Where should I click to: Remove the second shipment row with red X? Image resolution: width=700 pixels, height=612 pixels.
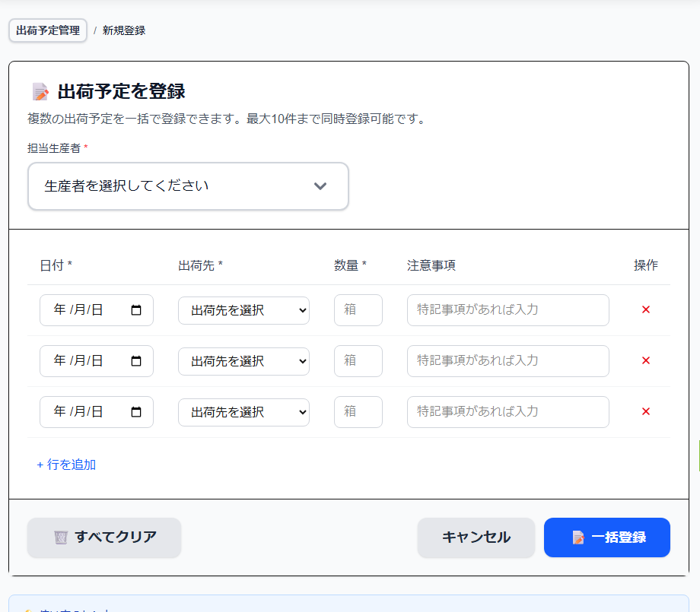[x=646, y=360]
